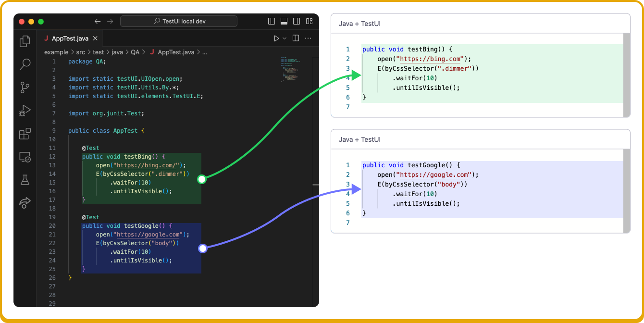
Task: Open the QA breadcrumb dropdown
Action: click(x=135, y=52)
